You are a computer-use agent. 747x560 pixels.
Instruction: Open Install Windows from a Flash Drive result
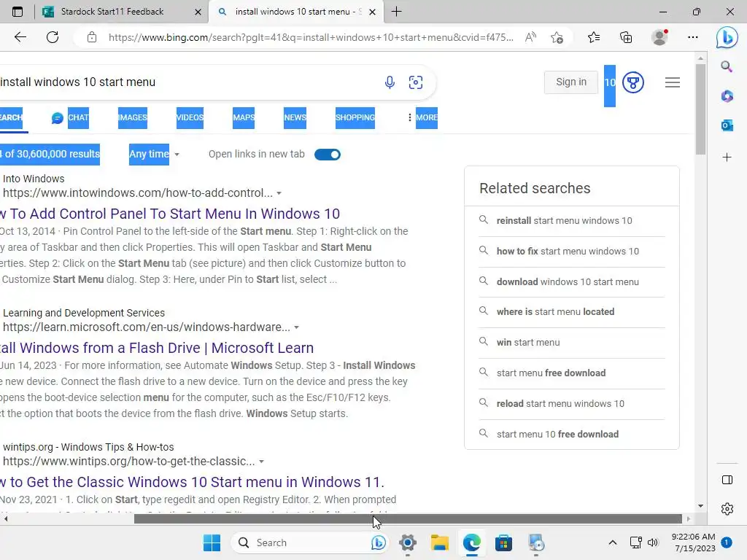pyautogui.click(x=157, y=348)
